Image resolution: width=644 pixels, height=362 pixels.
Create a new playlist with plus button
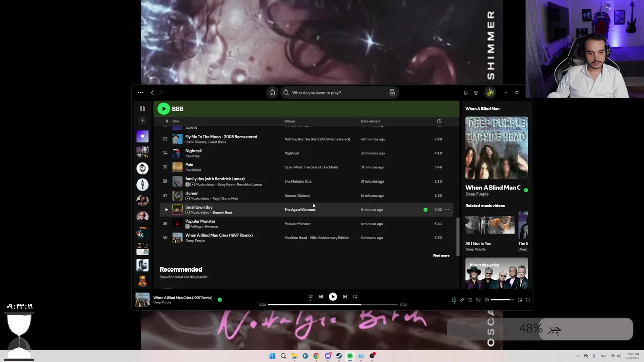tap(142, 120)
